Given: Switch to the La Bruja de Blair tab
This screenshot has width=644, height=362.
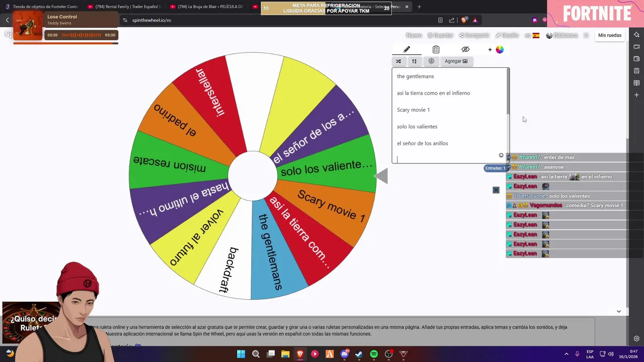Looking at the screenshot, I should pyautogui.click(x=207, y=7).
